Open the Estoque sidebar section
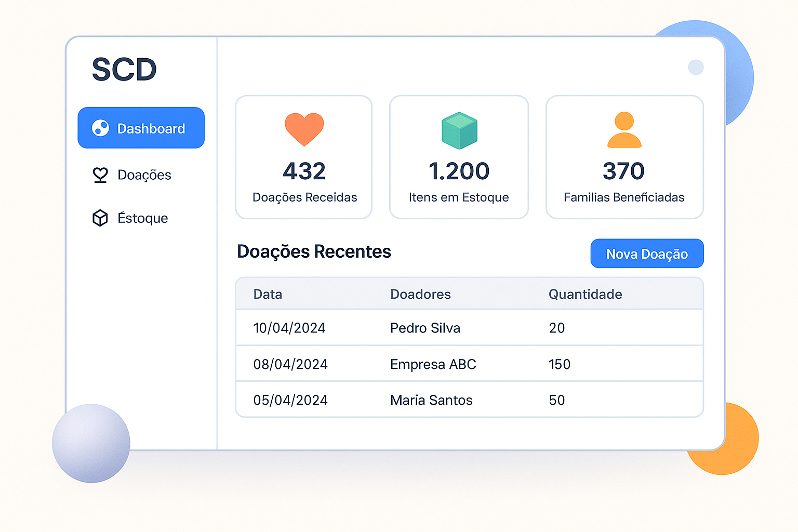 pyautogui.click(x=142, y=218)
